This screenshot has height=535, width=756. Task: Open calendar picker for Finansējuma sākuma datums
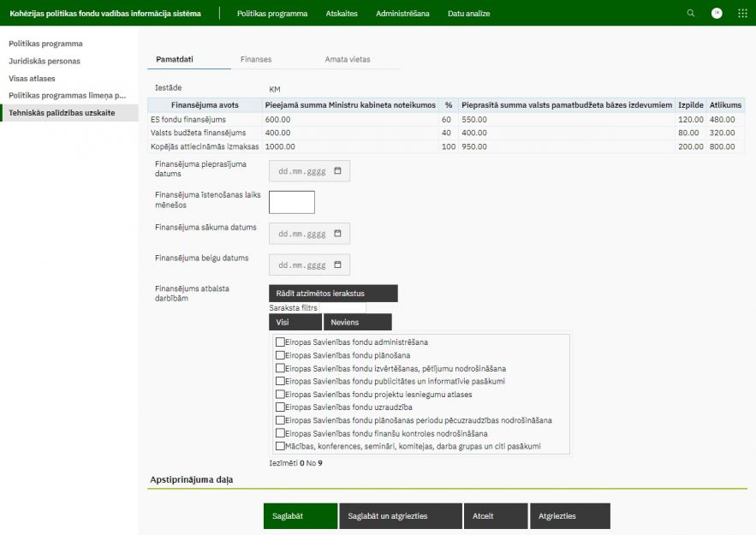pyautogui.click(x=337, y=234)
